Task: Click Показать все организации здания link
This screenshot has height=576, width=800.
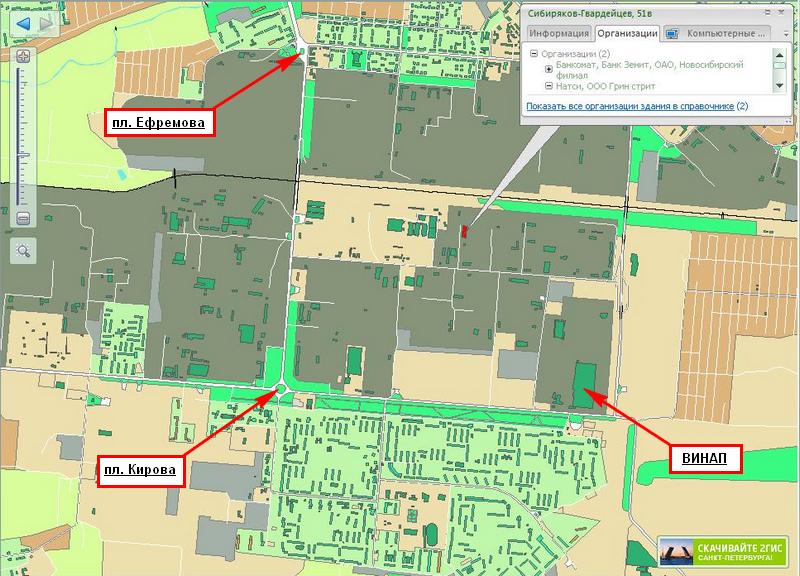Action: coord(630,105)
